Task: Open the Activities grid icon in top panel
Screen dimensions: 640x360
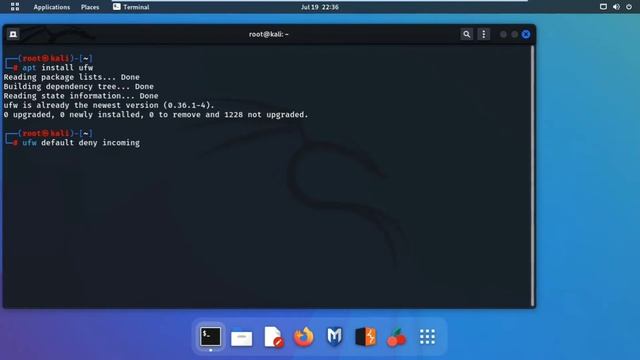Action: coord(15,7)
